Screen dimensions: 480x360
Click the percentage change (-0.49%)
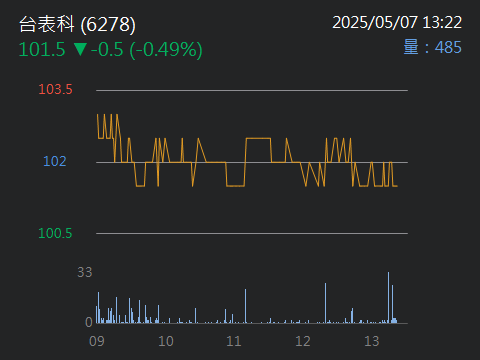click(x=166, y=50)
